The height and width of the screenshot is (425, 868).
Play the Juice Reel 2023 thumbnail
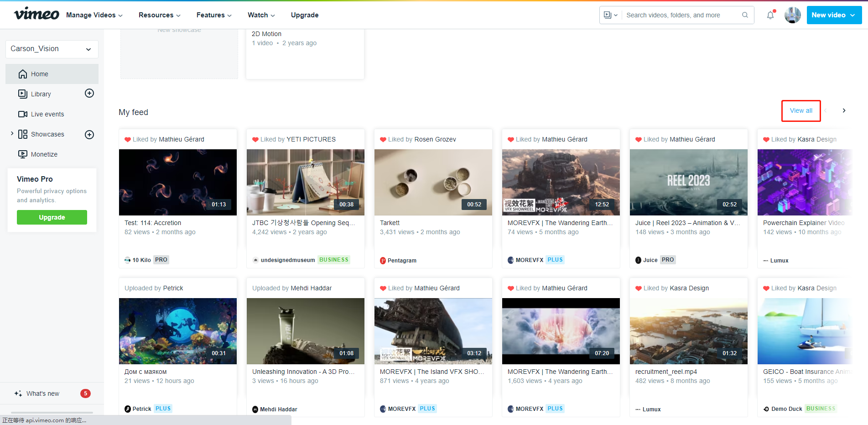coord(689,182)
